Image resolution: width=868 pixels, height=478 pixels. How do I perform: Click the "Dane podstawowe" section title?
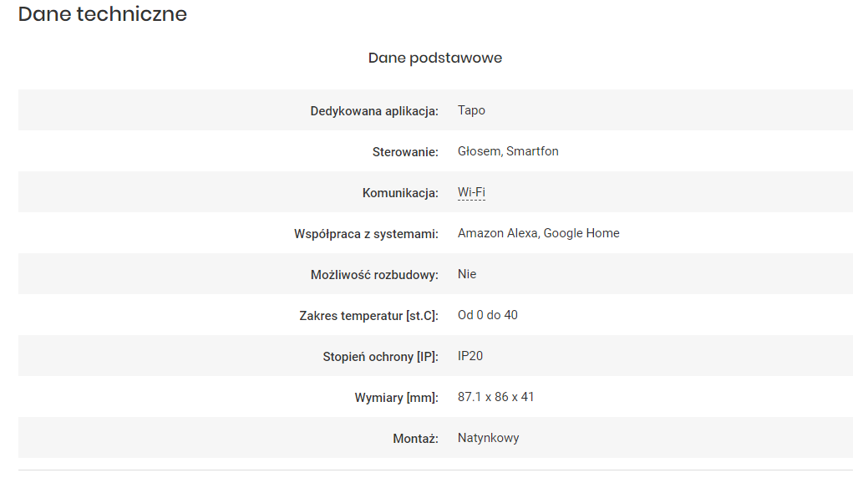(x=434, y=58)
